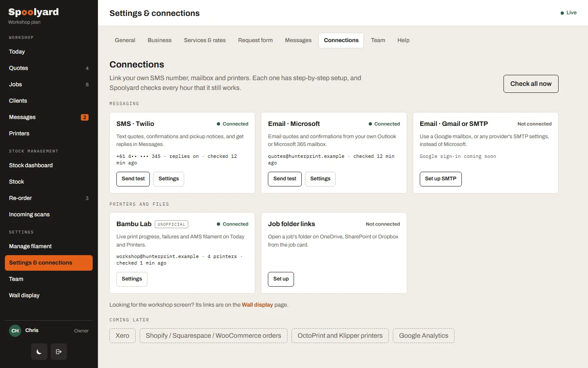Open Wall display in sidebar
Image resolution: width=588 pixels, height=368 pixels.
(x=49, y=296)
